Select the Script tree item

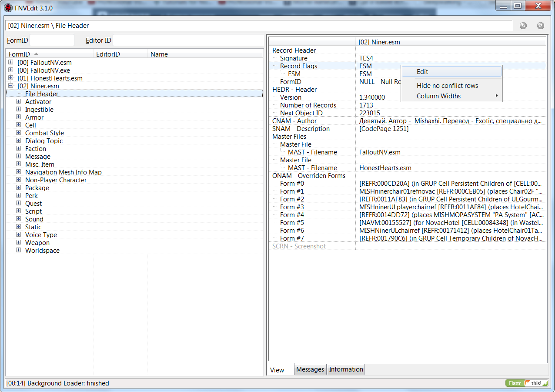pos(33,211)
